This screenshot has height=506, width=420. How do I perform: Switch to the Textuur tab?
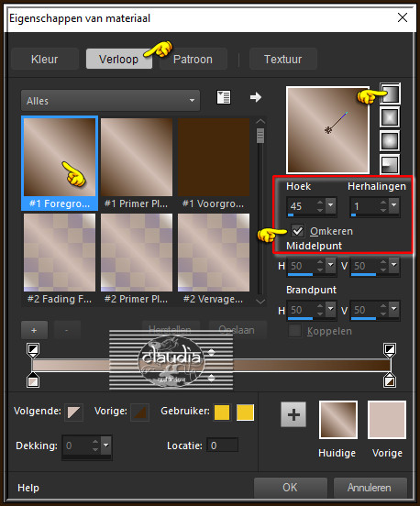[282, 59]
